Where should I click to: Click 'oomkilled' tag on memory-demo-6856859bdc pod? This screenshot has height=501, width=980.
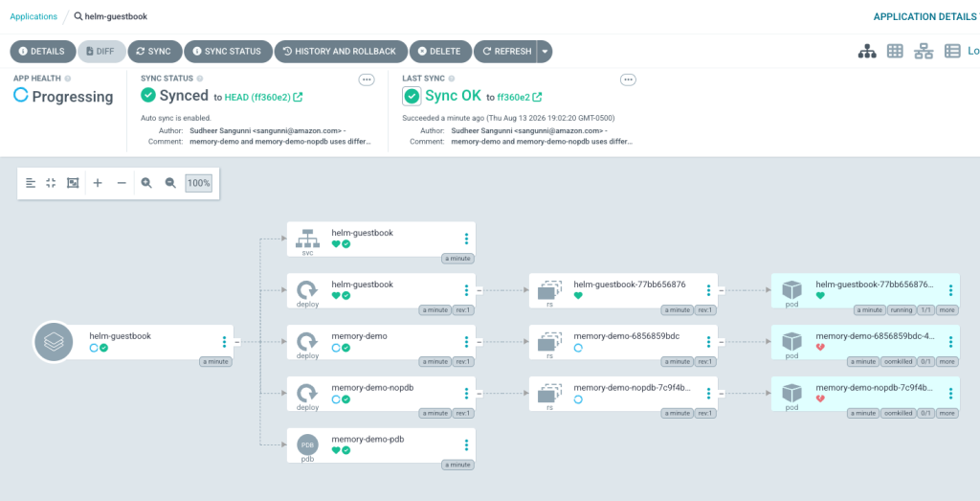point(898,361)
